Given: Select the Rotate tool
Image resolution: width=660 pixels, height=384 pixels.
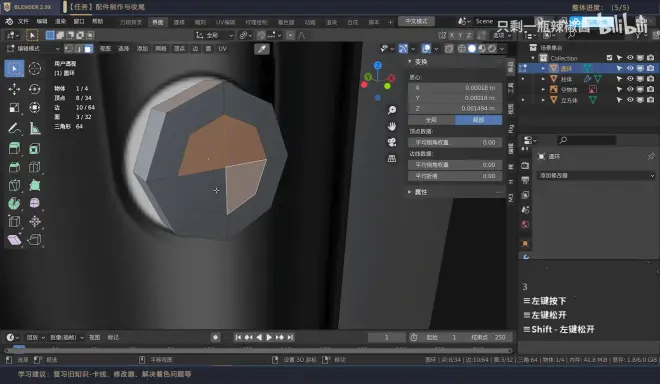Looking at the screenshot, I should coord(35,89).
